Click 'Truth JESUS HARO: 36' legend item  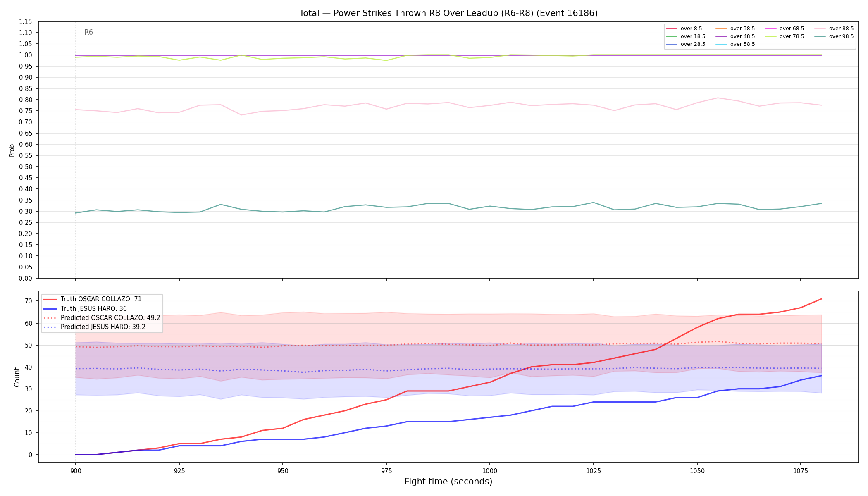85,308
